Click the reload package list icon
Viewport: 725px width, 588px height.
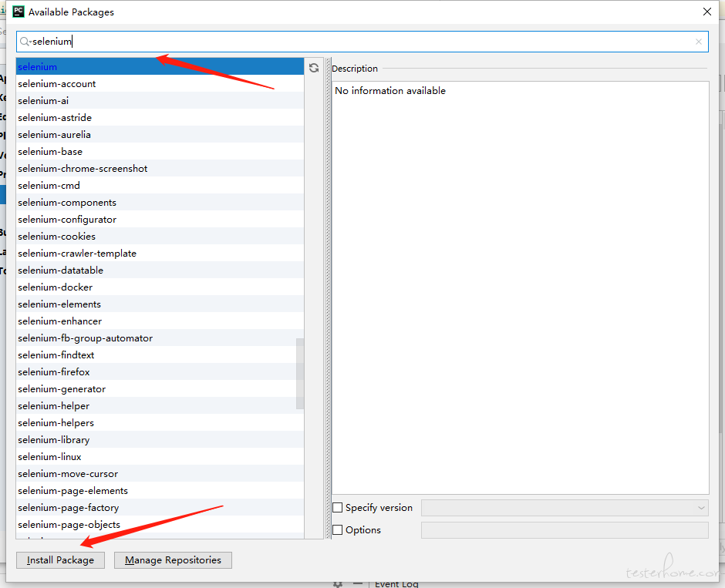click(x=314, y=68)
